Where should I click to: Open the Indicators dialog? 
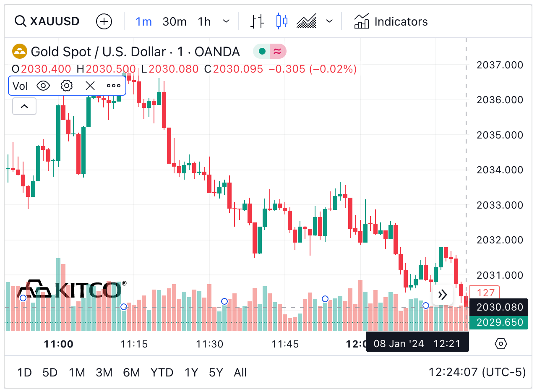coord(391,21)
